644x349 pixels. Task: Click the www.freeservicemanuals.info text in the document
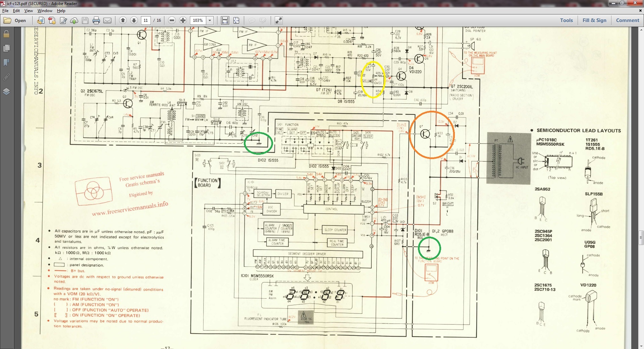pos(130,208)
